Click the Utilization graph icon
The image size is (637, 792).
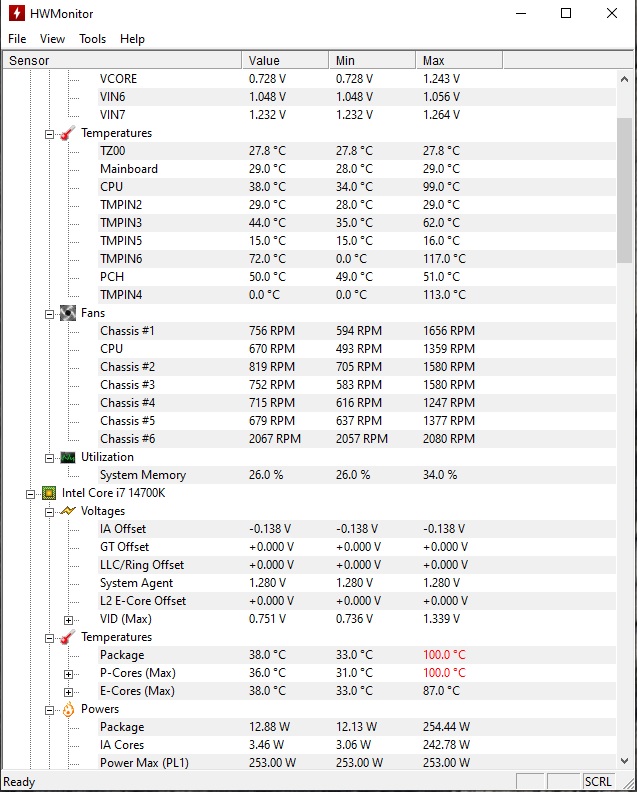pyautogui.click(x=68, y=458)
